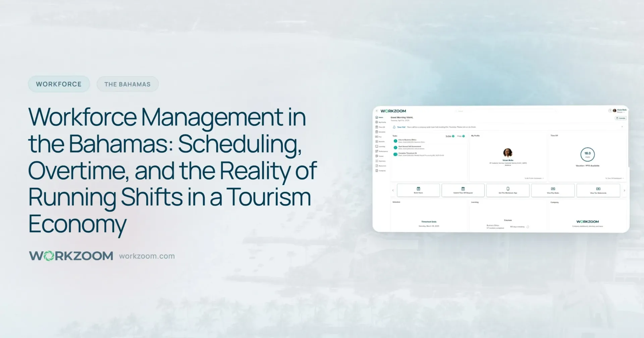This screenshot has width=644, height=338.
Task: Click the right arrow to scroll quick actions
Action: click(x=624, y=190)
